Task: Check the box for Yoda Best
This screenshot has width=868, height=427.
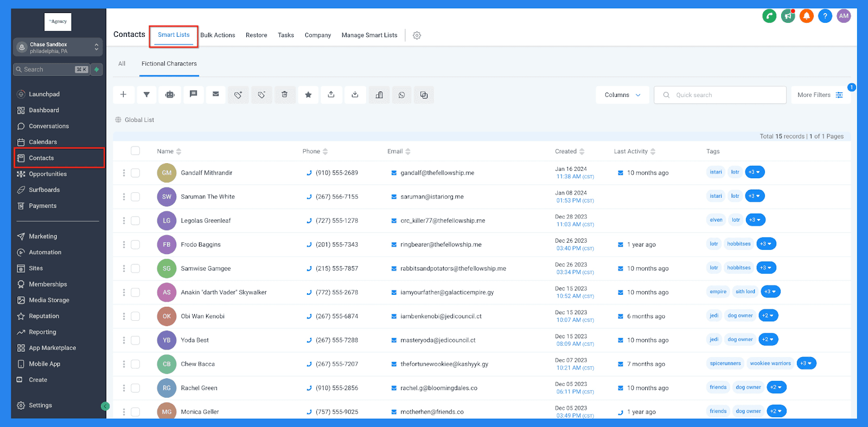Action: click(x=136, y=340)
